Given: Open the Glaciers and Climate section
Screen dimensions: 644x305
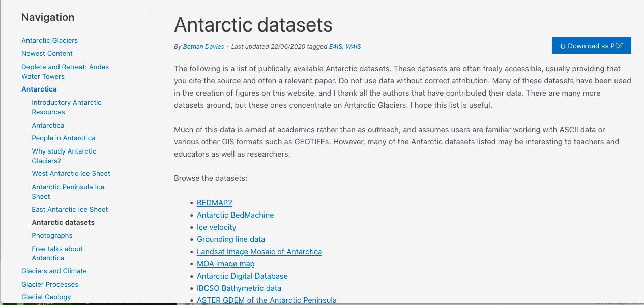Looking at the screenshot, I should coord(54,271).
